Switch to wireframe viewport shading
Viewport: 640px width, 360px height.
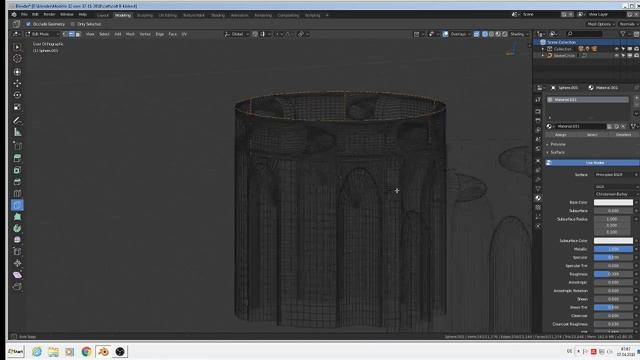(x=485, y=34)
